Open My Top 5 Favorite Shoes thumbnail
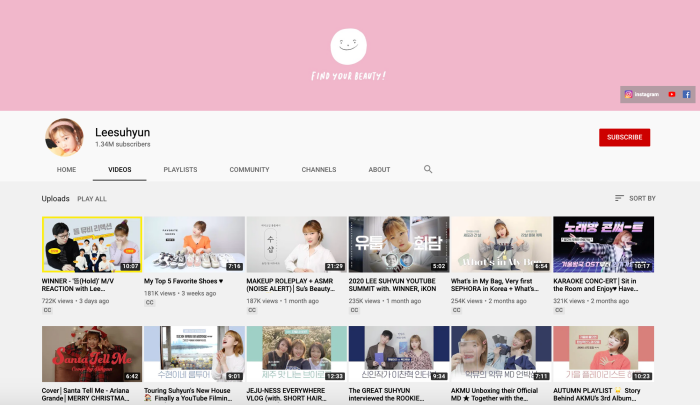Viewport: 700px width, 405px height. tap(194, 244)
